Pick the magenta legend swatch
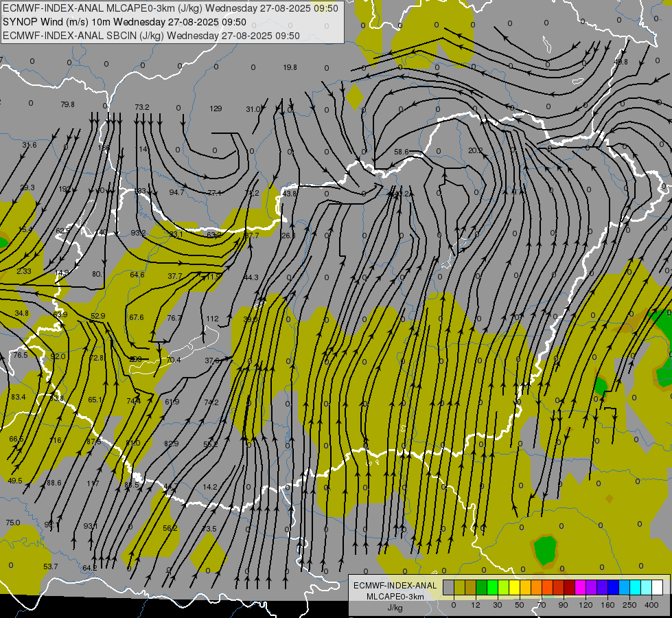Image resolution: width=672 pixels, height=618 pixels. point(580,588)
